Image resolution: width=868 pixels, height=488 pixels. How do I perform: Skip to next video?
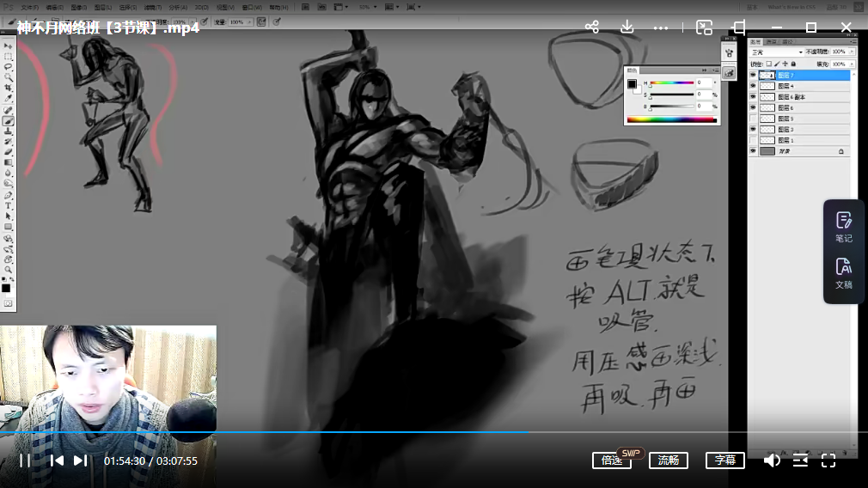(x=80, y=461)
